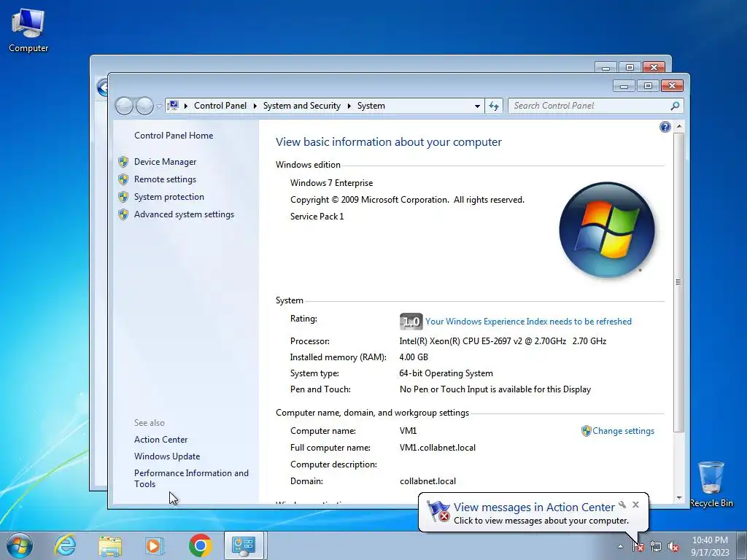Click the refresh button beside address bar
Image resolution: width=747 pixels, height=560 pixels.
[494, 106]
